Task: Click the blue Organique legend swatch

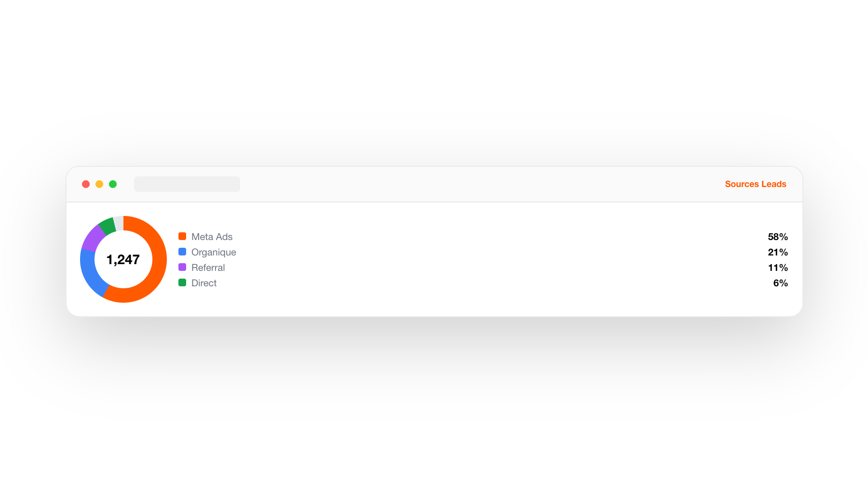Action: coord(182,252)
